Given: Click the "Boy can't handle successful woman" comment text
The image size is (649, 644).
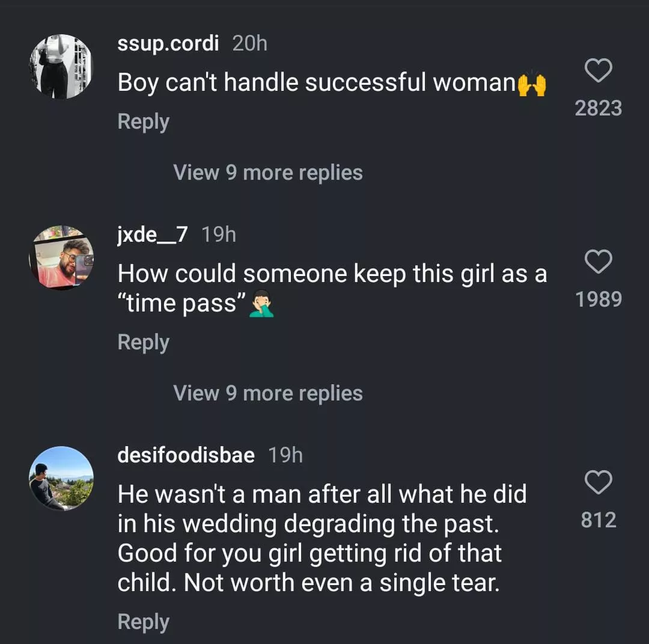Looking at the screenshot, I should [317, 83].
